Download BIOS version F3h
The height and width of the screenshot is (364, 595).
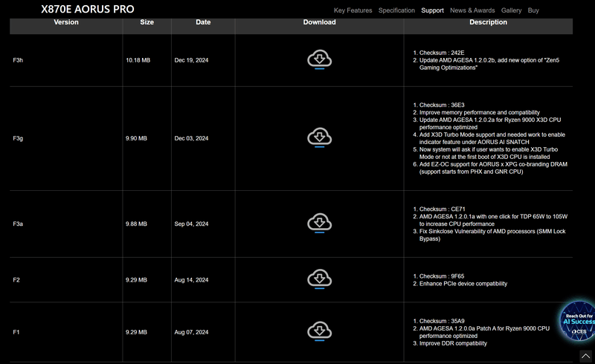(x=319, y=59)
